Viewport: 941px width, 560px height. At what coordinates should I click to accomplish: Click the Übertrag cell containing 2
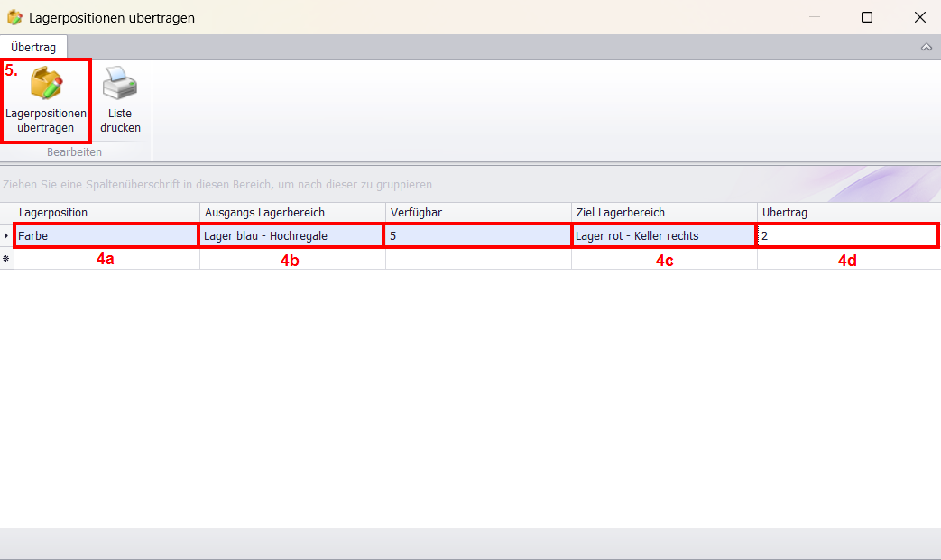tap(848, 235)
